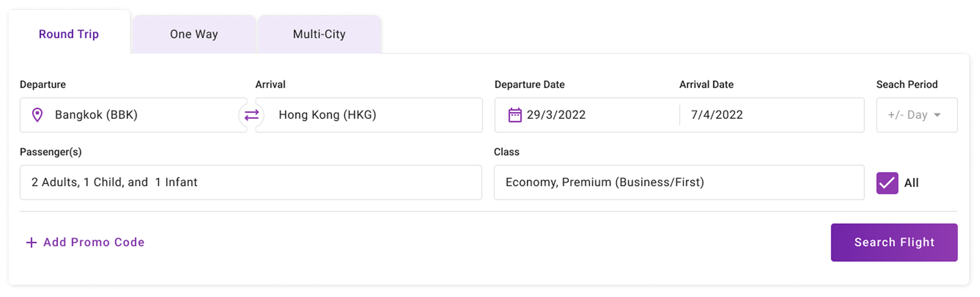Click the calendar icon beside departure date
This screenshot has width=980, height=297.
tap(515, 115)
